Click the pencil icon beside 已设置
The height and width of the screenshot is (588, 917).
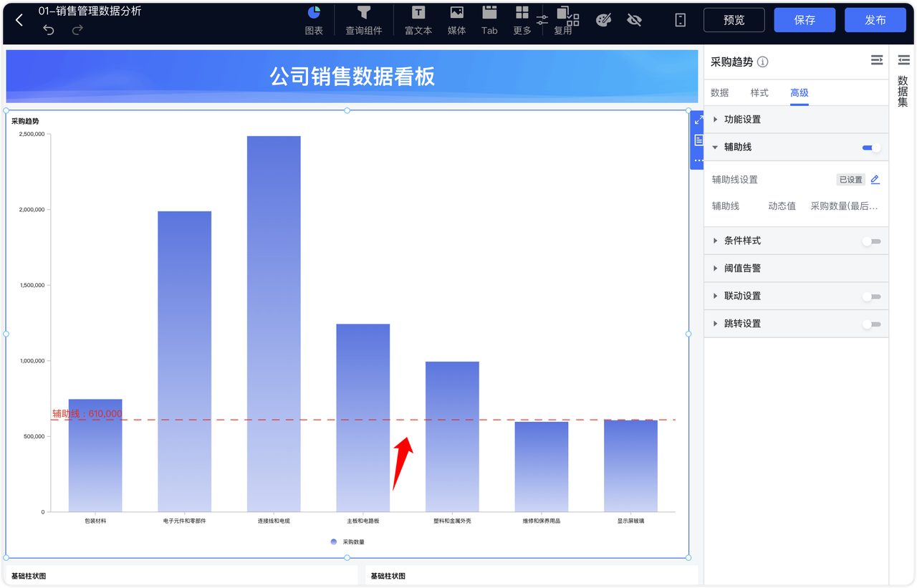pyautogui.click(x=875, y=180)
